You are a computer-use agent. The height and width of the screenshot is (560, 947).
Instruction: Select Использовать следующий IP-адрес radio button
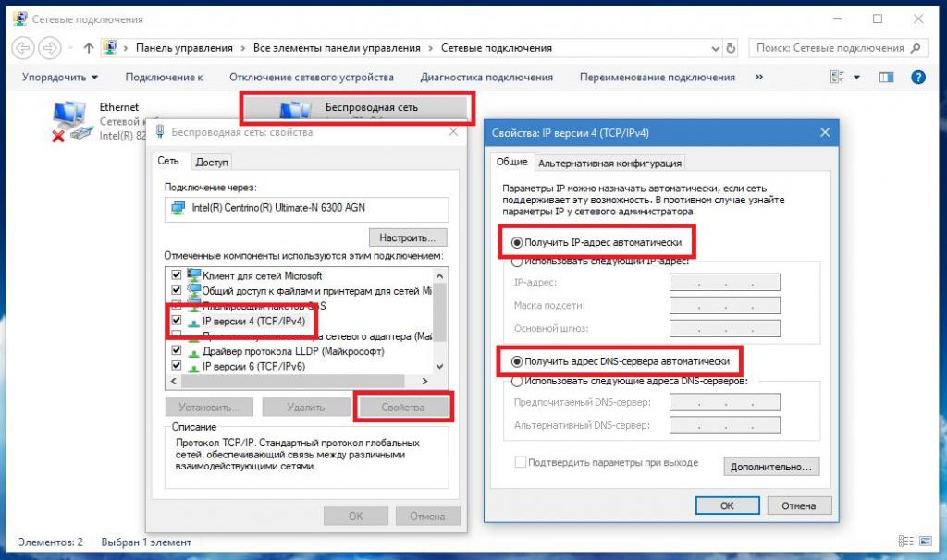click(x=517, y=262)
